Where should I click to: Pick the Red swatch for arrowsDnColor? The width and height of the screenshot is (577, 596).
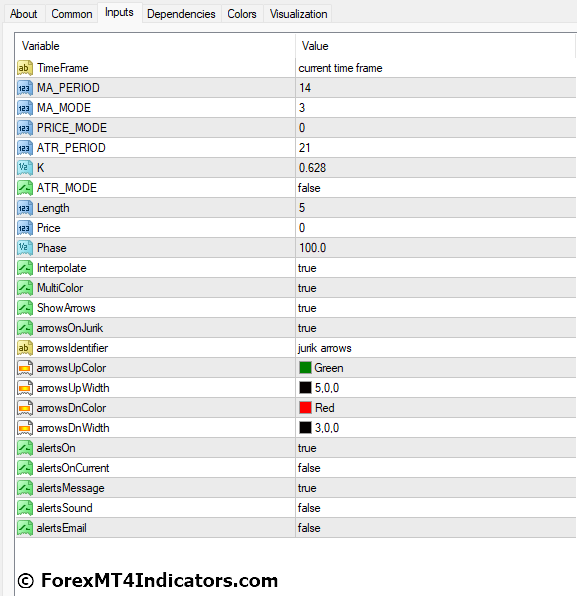coord(305,408)
